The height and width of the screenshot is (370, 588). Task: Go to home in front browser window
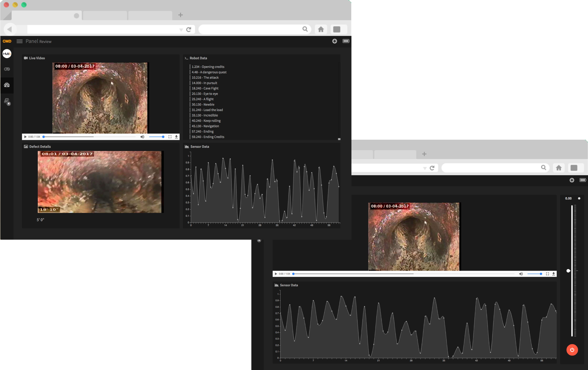click(321, 29)
